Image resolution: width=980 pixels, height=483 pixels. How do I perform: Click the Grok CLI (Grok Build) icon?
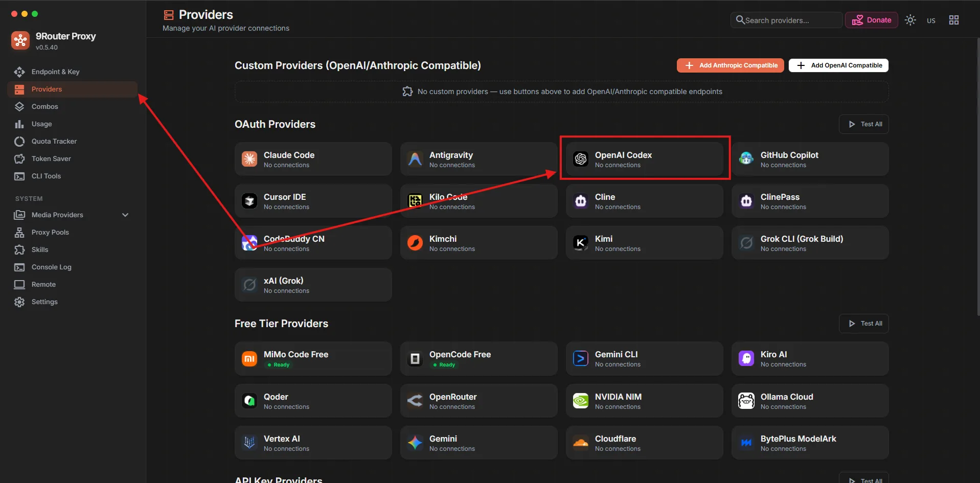pos(746,243)
